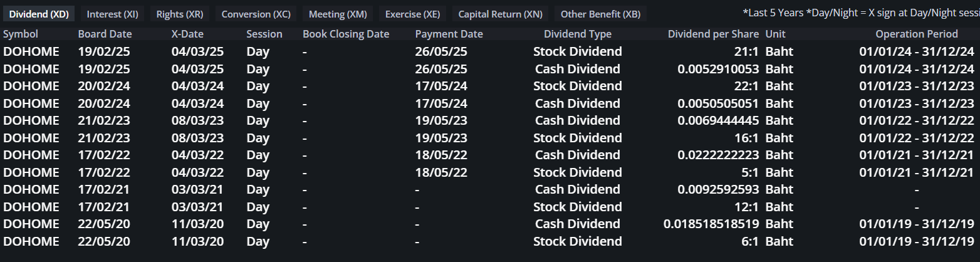Image resolution: width=980 pixels, height=262 pixels.
Task: Select the 0.018518518519 dividend value
Action: point(711,224)
